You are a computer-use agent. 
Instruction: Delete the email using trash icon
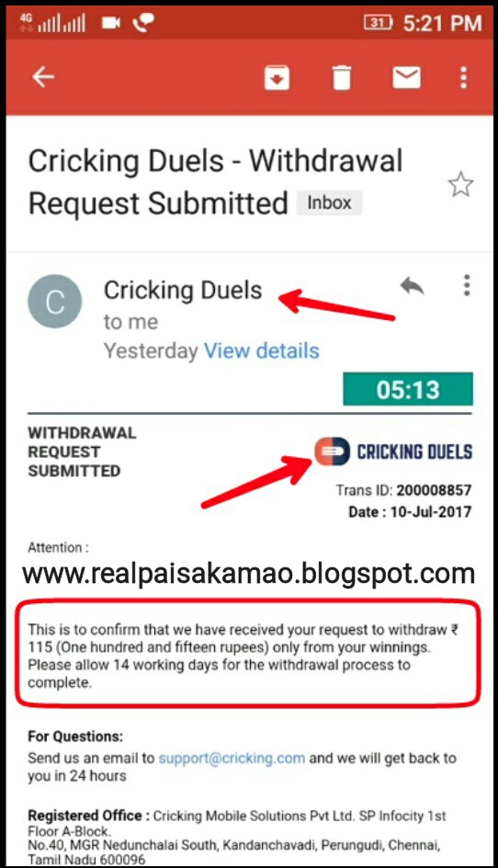pos(342,77)
